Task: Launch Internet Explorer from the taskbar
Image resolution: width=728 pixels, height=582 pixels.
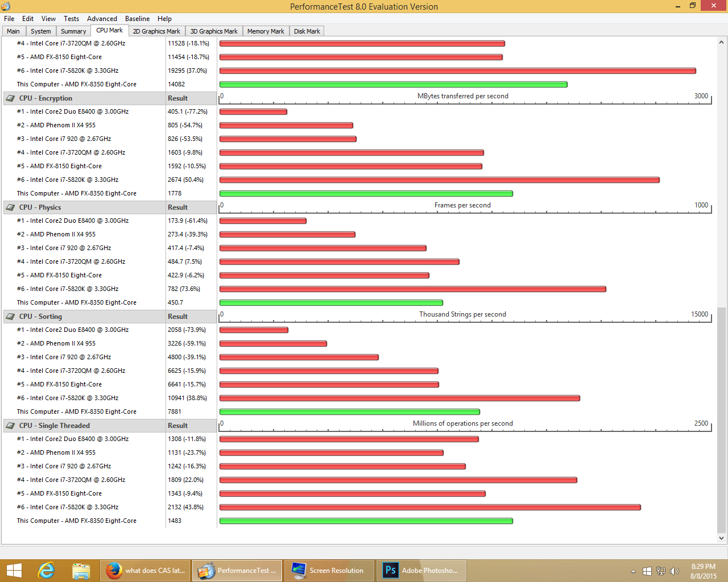Action: coord(46,571)
